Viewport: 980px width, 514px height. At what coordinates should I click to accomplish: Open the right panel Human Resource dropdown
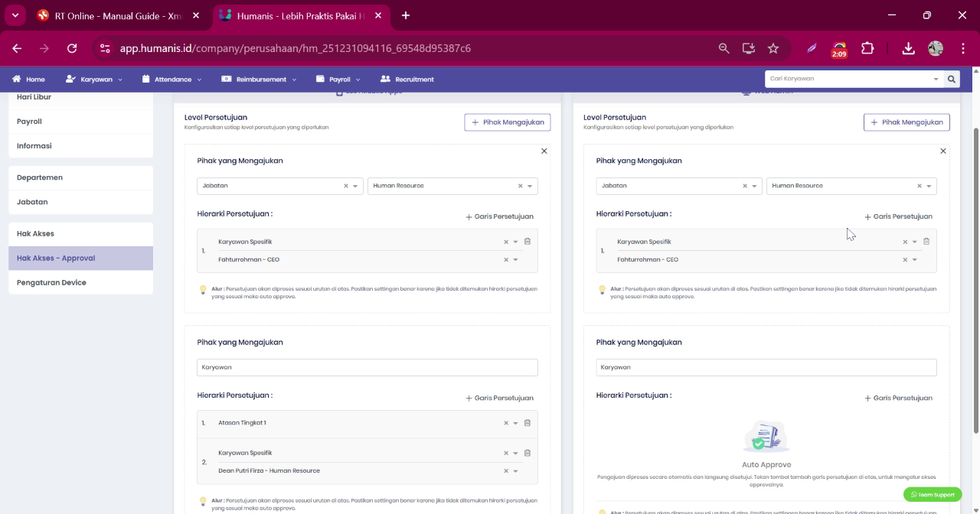tap(929, 186)
